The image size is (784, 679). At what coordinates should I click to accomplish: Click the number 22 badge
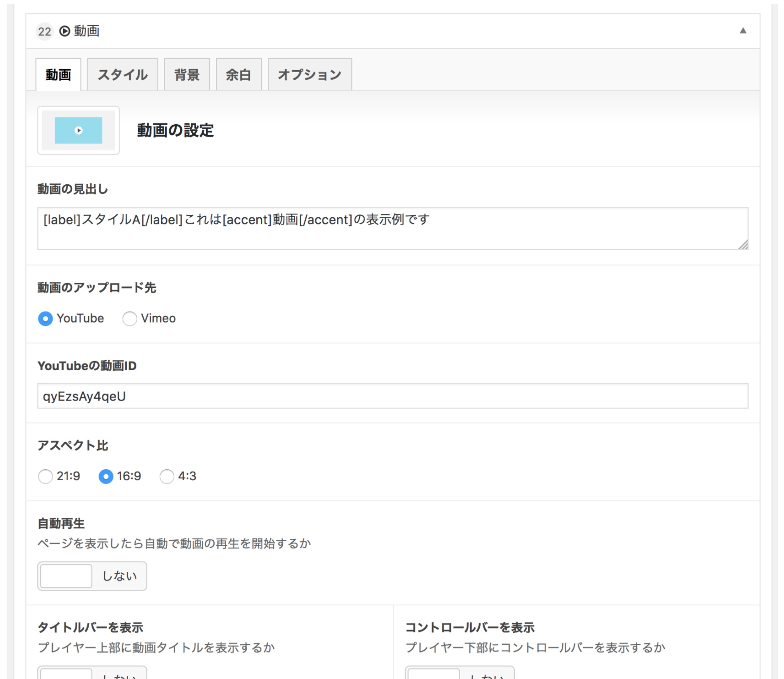pos(45,32)
